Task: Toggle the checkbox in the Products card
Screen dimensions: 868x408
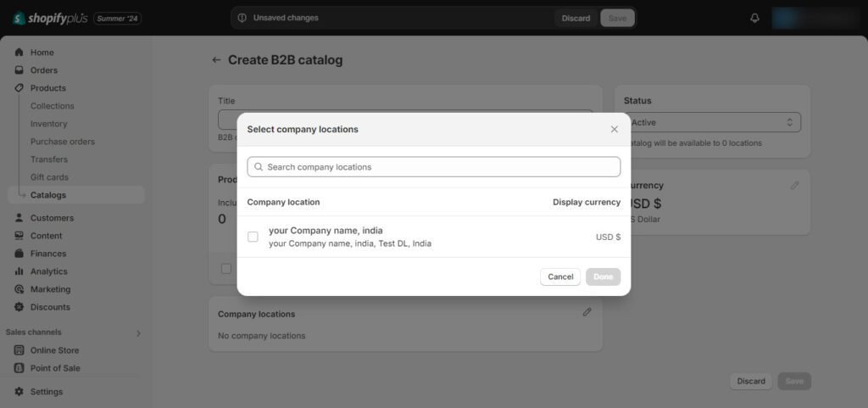Action: 225,269
